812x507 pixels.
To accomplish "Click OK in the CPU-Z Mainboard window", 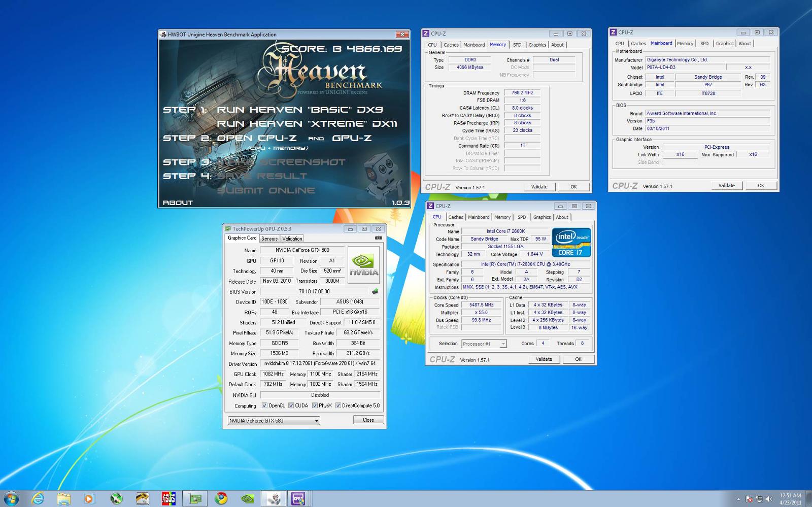I will click(x=761, y=186).
